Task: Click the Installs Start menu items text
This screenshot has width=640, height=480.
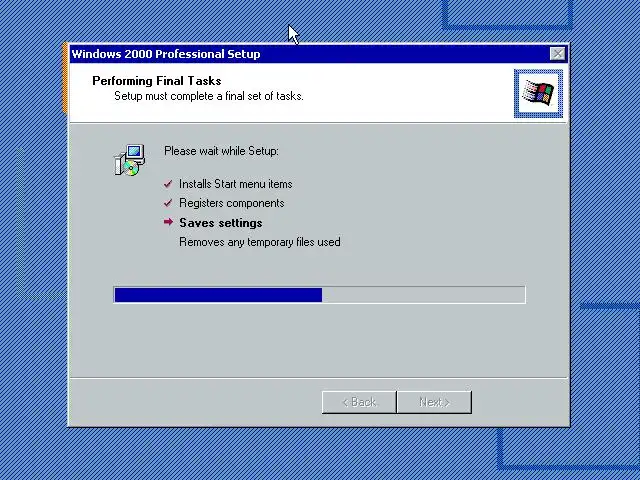Action: (x=236, y=184)
